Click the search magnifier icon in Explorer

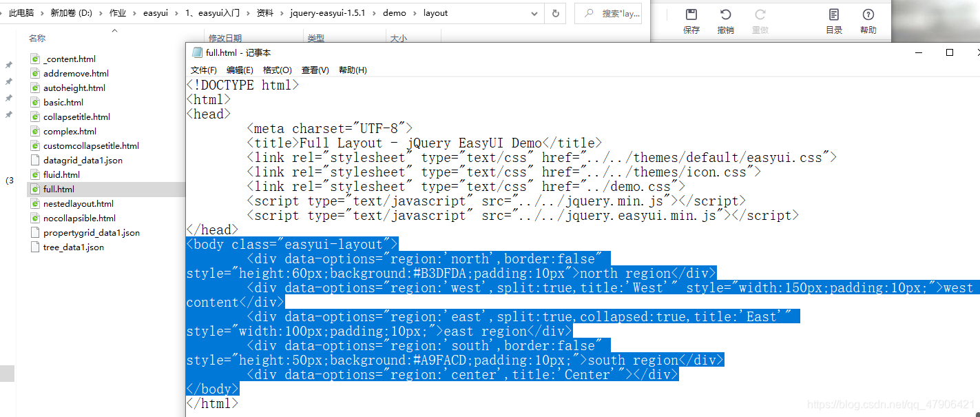point(590,13)
